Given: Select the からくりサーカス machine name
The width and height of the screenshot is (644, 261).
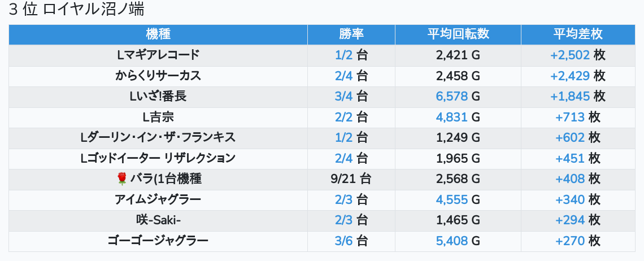Looking at the screenshot, I should 158,76.
